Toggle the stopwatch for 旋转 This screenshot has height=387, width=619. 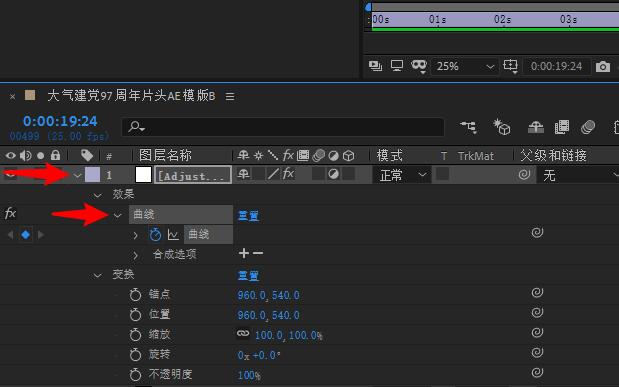pos(135,355)
